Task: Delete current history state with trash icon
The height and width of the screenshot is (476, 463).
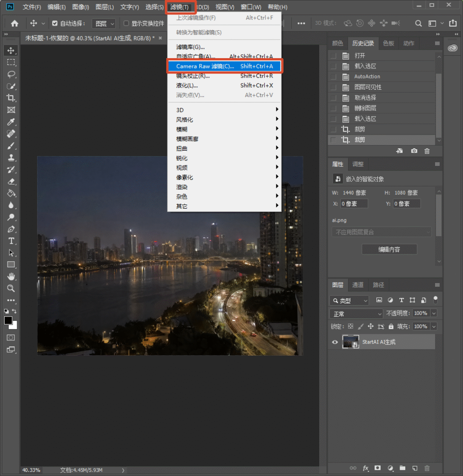Action: pos(427,151)
